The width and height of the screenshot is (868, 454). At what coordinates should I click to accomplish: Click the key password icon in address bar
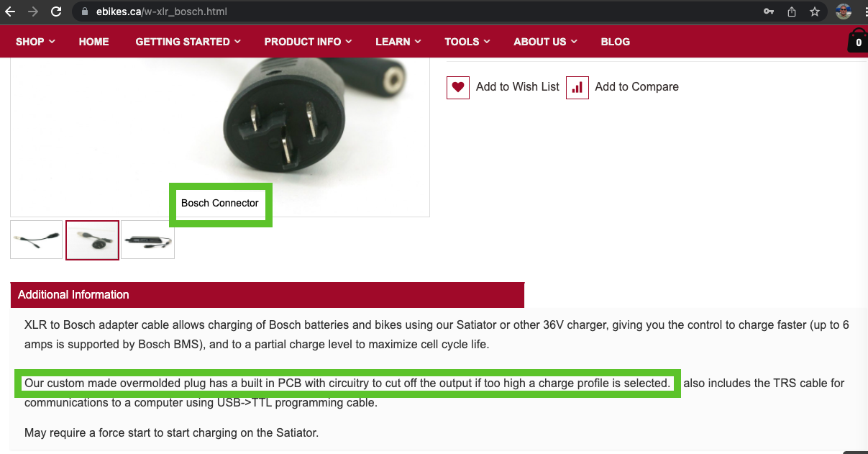(769, 12)
